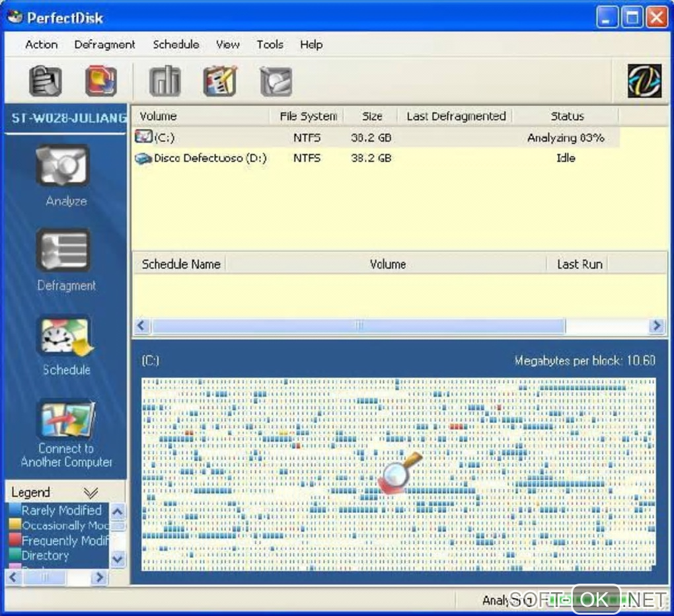Open the statistics bar-chart toolbar icon

[x=165, y=81]
